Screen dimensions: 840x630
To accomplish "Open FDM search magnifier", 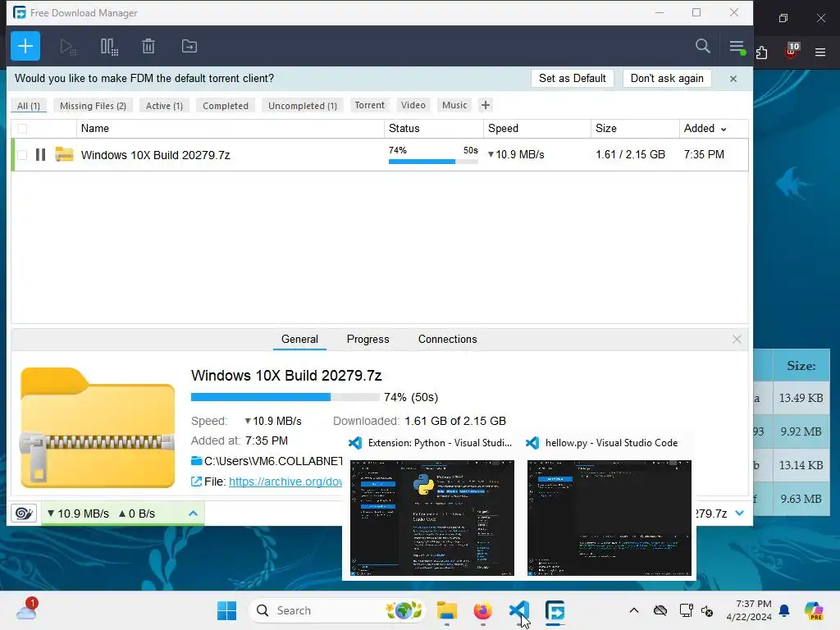I will pos(702,46).
